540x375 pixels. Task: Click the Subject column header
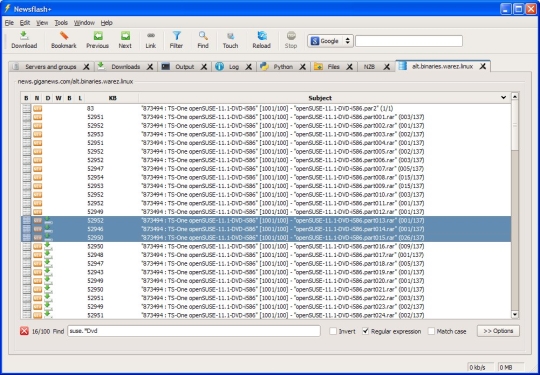pyautogui.click(x=320, y=98)
